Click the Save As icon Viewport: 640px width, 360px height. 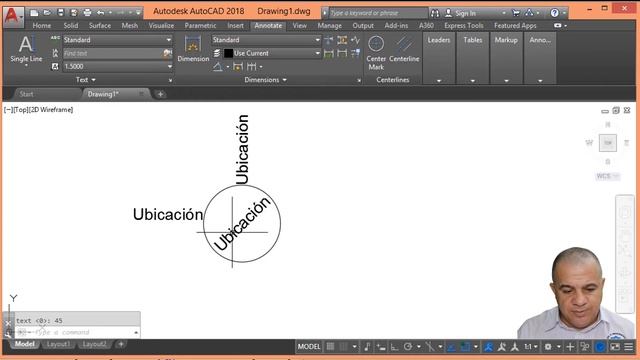pyautogui.click(x=74, y=13)
